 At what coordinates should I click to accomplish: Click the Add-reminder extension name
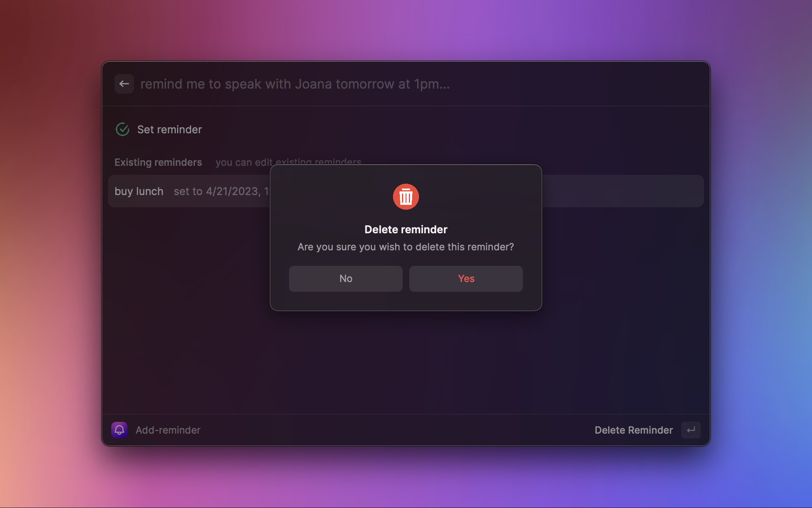(x=168, y=430)
